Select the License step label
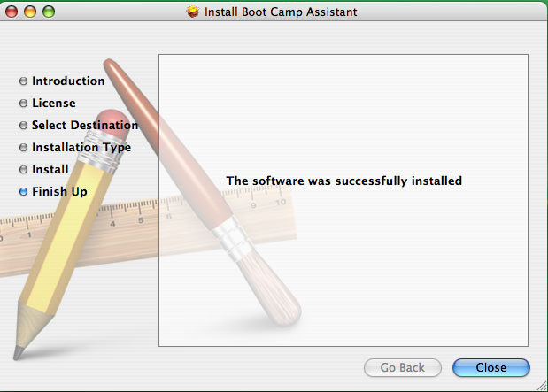 (54, 103)
